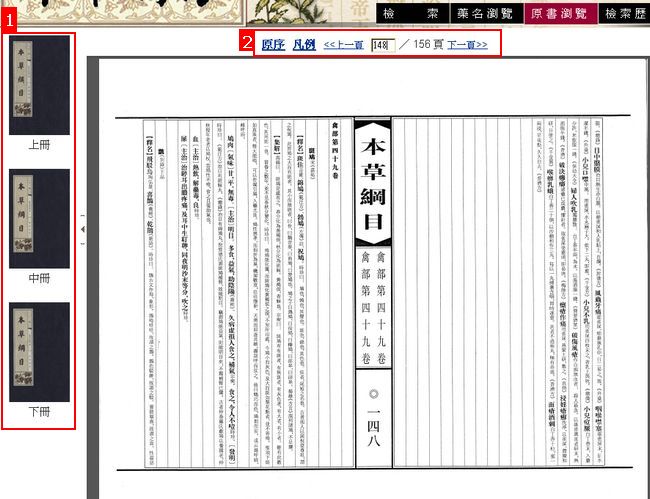
Task: Switch to the 藥名瀏覽 tab
Action: click(487, 14)
